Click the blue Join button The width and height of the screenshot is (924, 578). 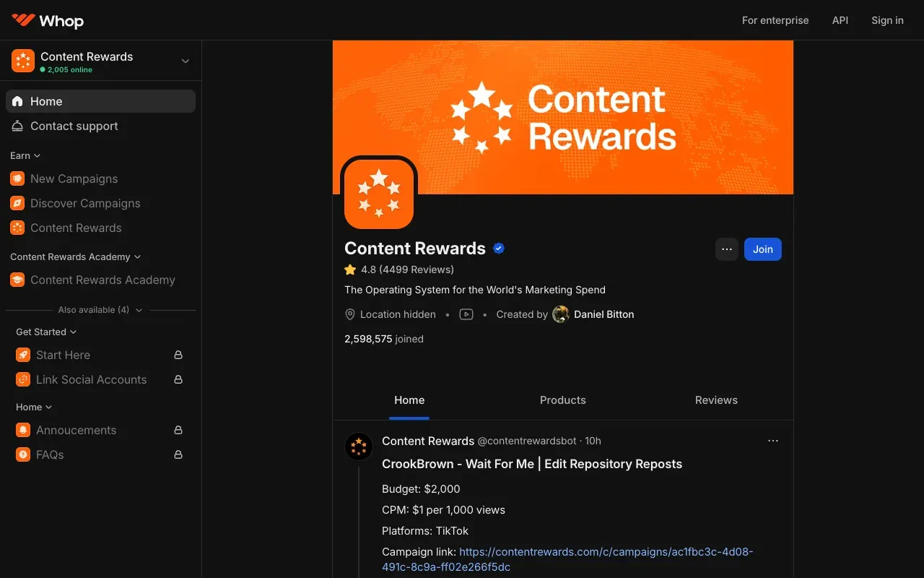pyautogui.click(x=763, y=249)
